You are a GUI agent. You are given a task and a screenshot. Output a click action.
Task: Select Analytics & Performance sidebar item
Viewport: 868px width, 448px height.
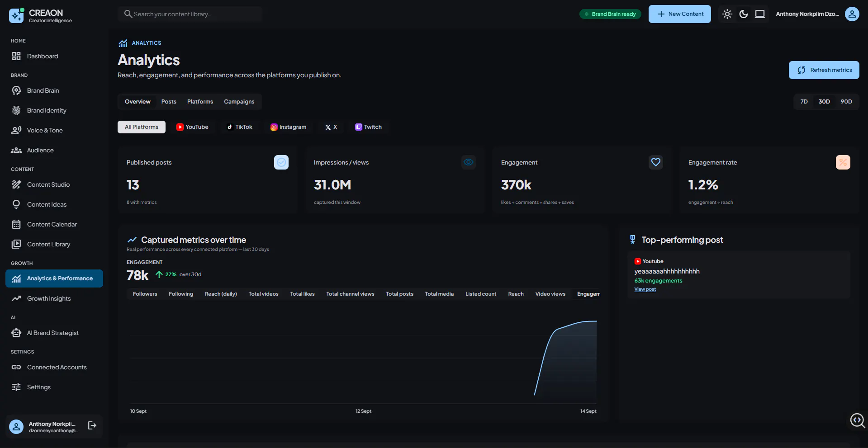coord(54,278)
